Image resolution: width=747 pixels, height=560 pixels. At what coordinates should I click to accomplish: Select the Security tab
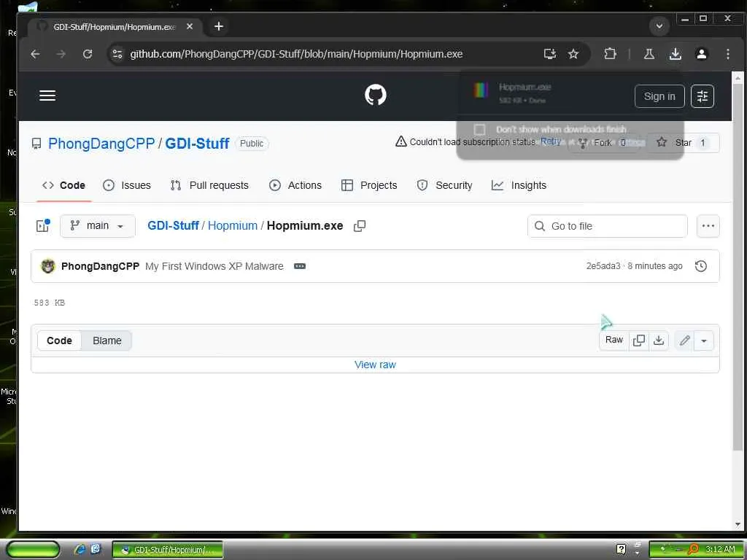[444, 185]
